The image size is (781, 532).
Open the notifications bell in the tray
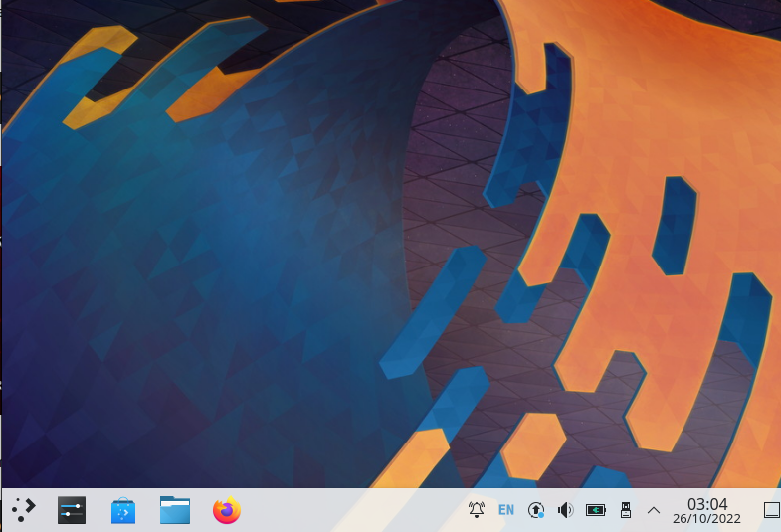point(477,510)
